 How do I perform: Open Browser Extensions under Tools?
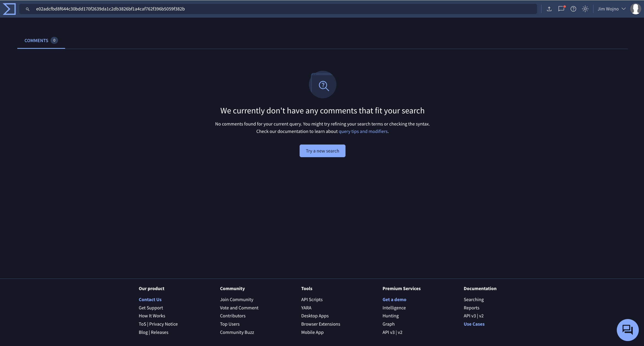pos(320,324)
